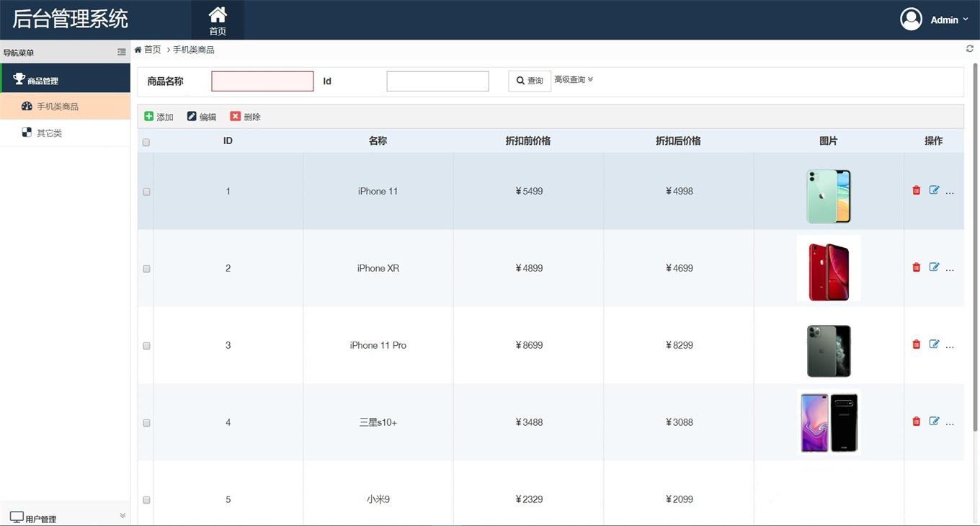The image size is (980, 526).
Task: Delete iPhone 11 row via trash icon
Action: [917, 191]
